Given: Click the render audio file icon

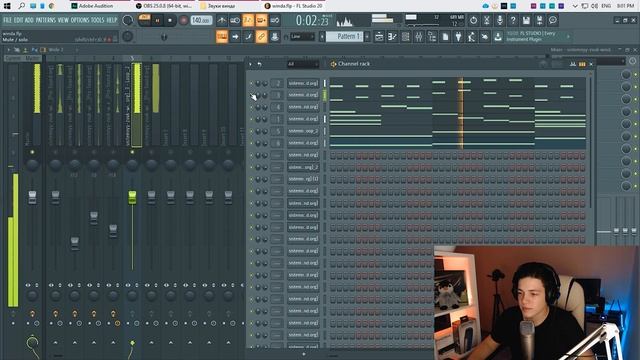Looking at the screenshot, I should [x=539, y=20].
